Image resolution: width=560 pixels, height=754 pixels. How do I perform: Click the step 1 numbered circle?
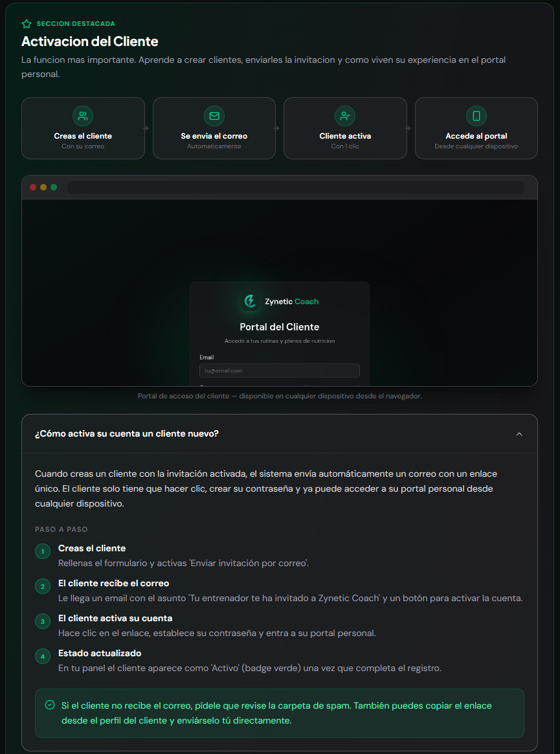click(43, 551)
